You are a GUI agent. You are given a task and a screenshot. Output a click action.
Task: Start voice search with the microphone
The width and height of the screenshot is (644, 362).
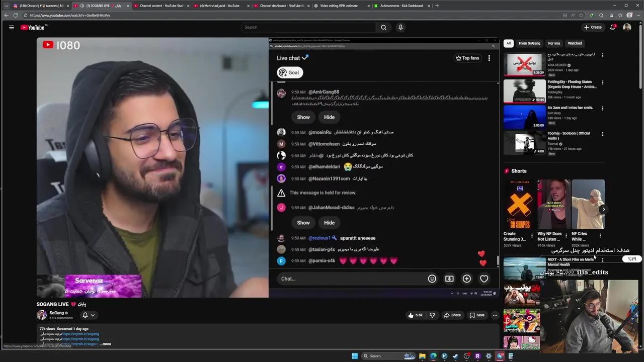pyautogui.click(x=400, y=27)
